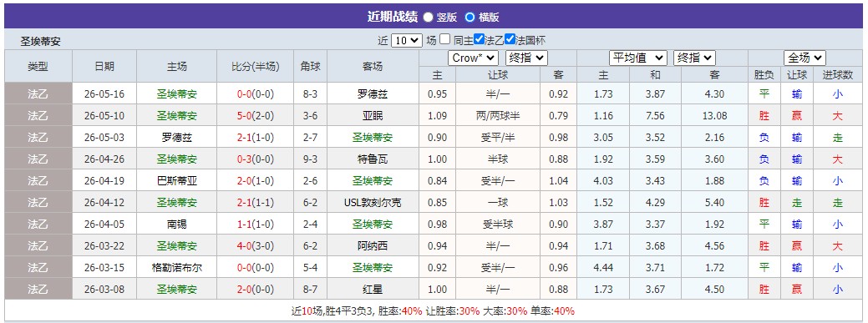
Task: Open the 平均值 dropdown
Action: [638, 58]
